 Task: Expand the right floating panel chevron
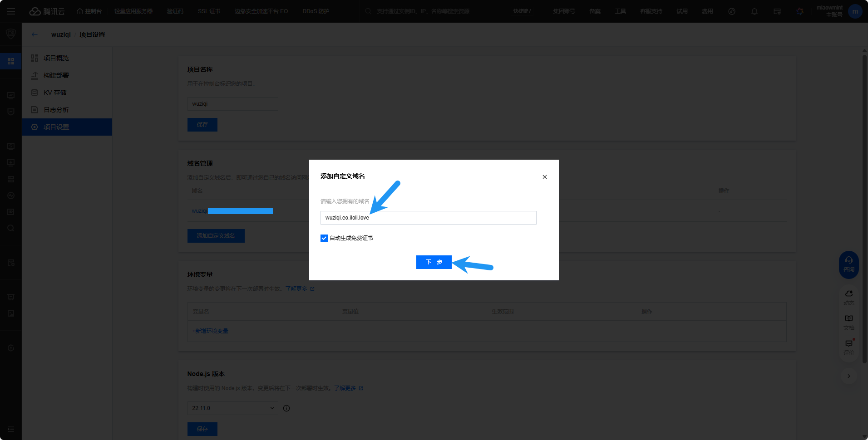848,376
